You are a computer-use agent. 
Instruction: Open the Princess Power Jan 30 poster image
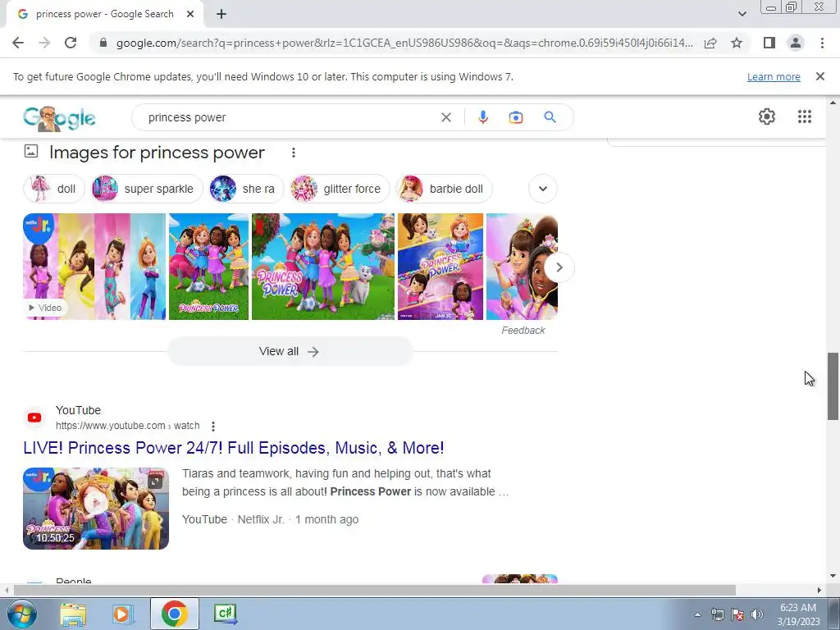click(441, 267)
